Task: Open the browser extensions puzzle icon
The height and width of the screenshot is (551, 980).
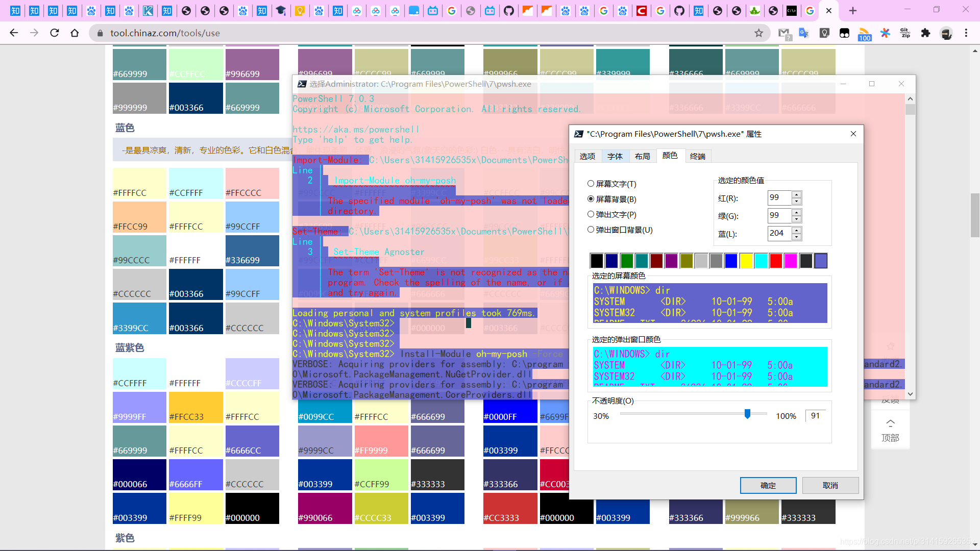Action: [925, 33]
